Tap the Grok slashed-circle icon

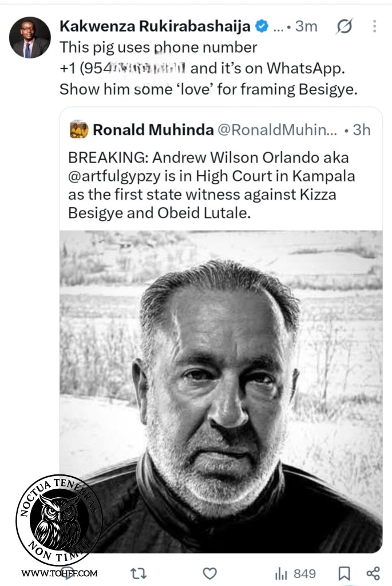tap(344, 26)
